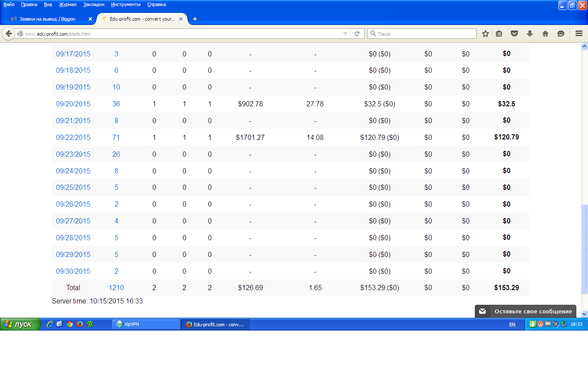Click the Windows пуск start button
588x365 pixels.
coord(20,324)
